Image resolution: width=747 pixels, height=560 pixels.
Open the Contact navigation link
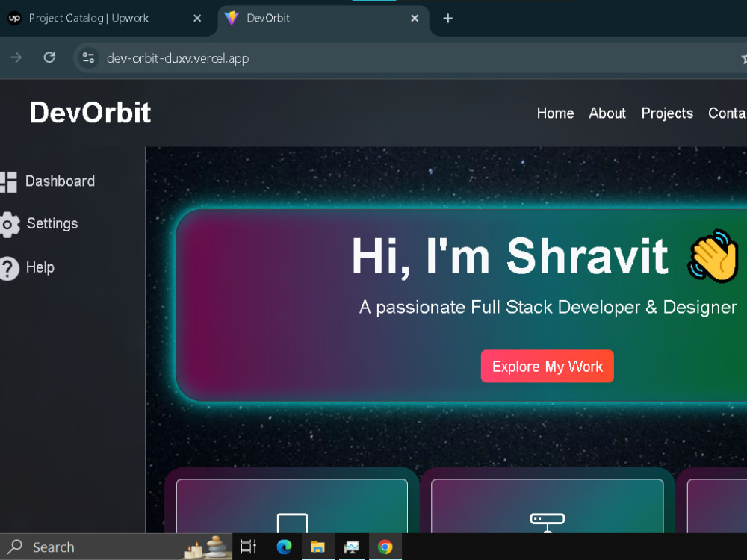click(x=728, y=113)
